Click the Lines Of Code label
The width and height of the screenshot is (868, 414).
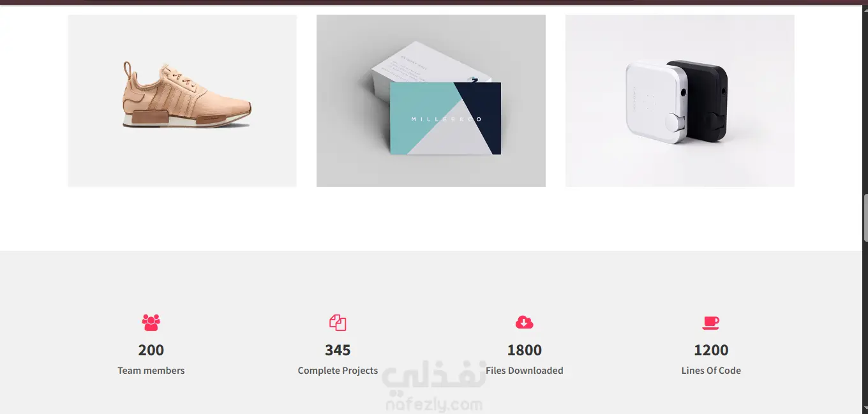[x=711, y=371]
